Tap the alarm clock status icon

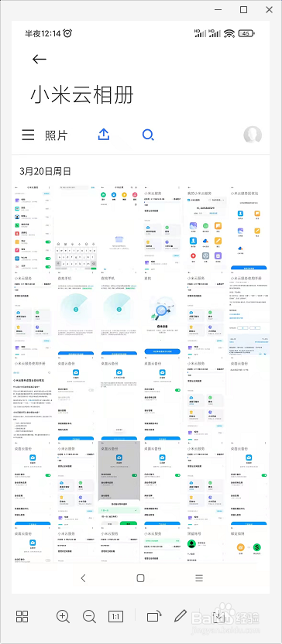pos(67,33)
